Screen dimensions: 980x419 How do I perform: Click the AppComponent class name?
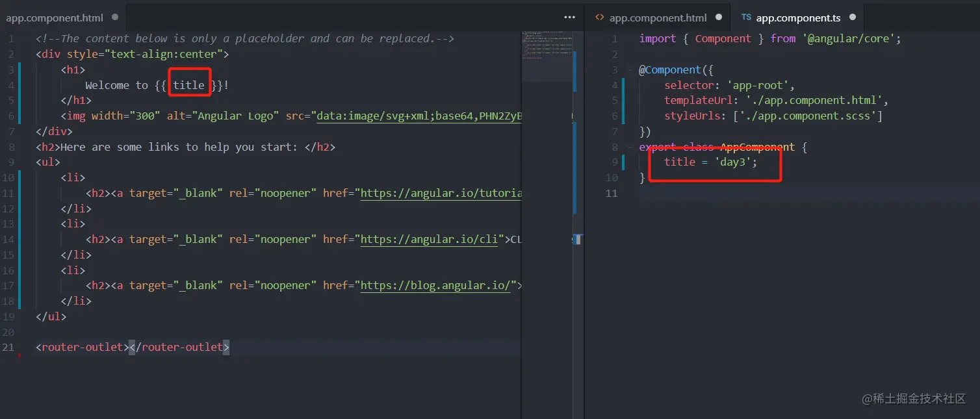pos(758,147)
